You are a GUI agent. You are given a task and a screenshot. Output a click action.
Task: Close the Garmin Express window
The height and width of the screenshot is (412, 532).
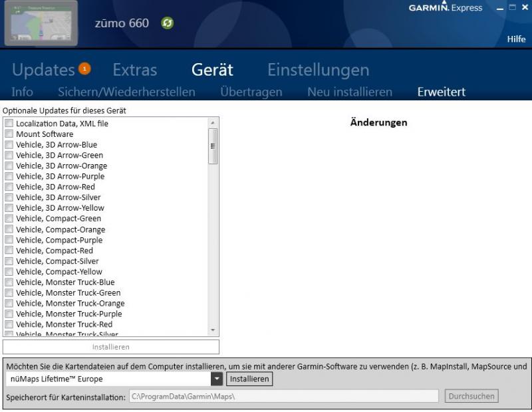click(x=525, y=7)
